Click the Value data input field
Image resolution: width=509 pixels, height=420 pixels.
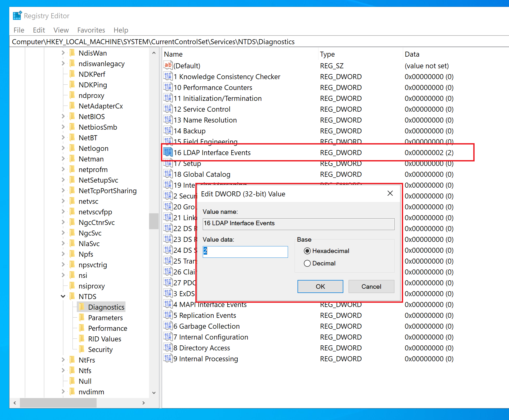[x=245, y=252]
